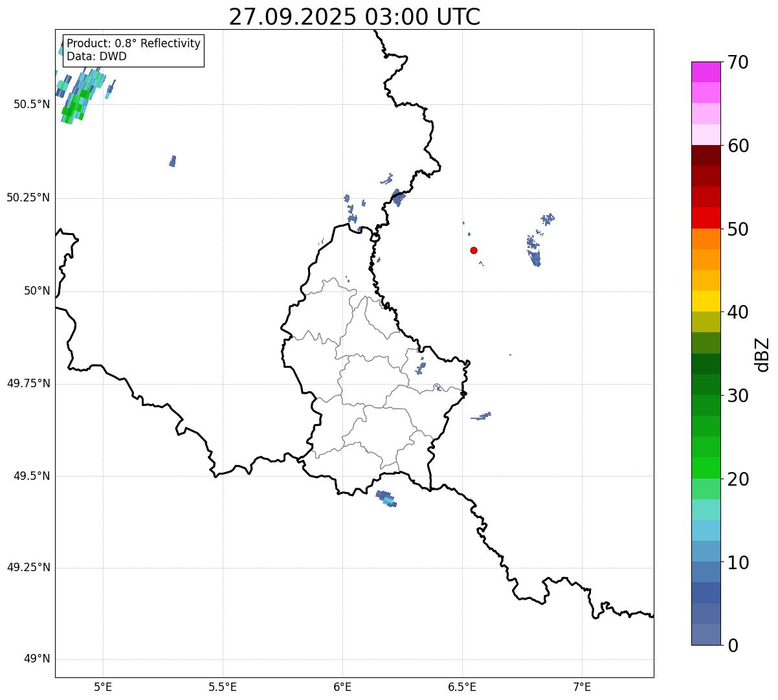Click the colorbar tick label 0
Image resolution: width=778 pixels, height=700 pixels.
732,646
